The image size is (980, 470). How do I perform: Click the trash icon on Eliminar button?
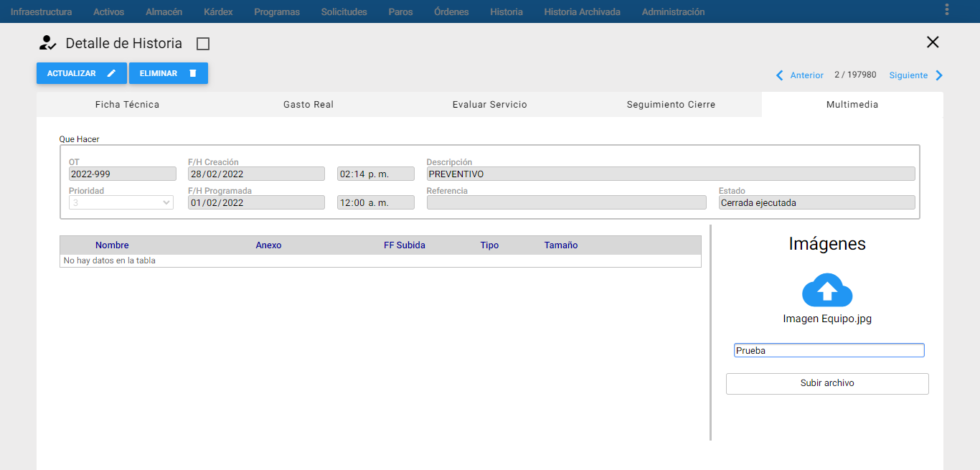pyautogui.click(x=192, y=73)
